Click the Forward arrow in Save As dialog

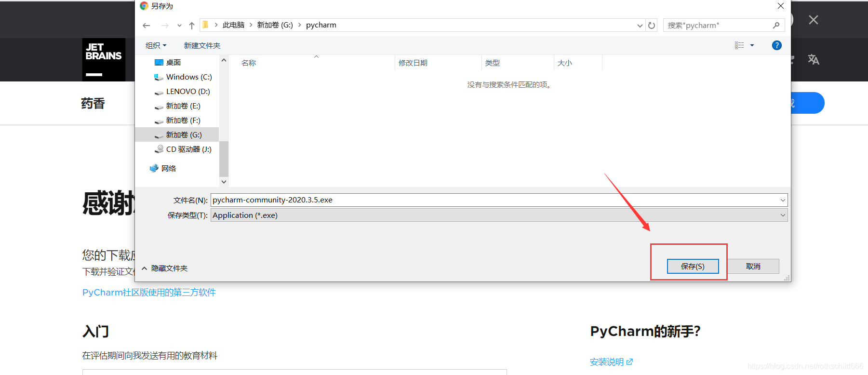165,26
